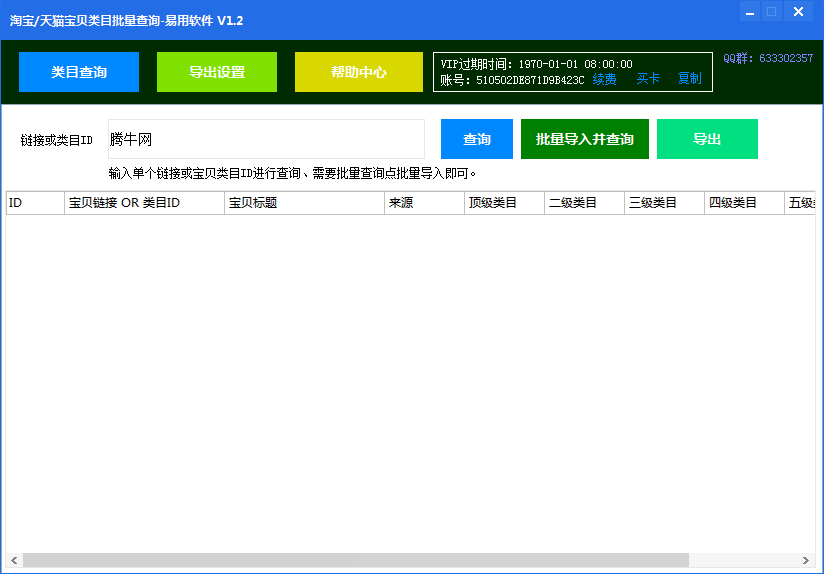
Task: Click the 宝贝链接 OR 类目ID column header
Action: tap(144, 203)
